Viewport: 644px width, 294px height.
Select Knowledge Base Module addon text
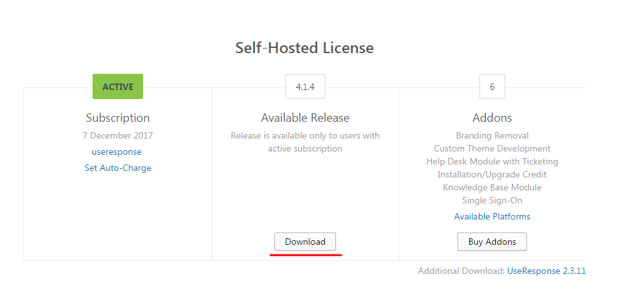(492, 188)
